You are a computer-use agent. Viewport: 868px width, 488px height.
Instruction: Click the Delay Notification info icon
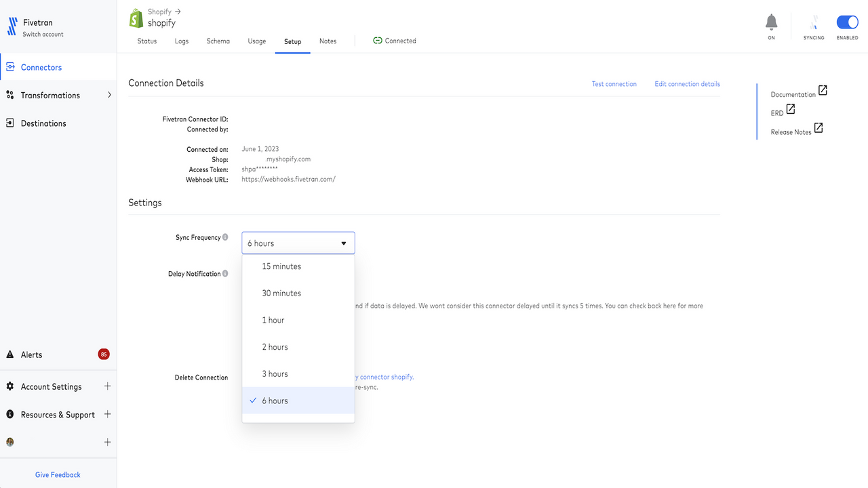coord(225,274)
